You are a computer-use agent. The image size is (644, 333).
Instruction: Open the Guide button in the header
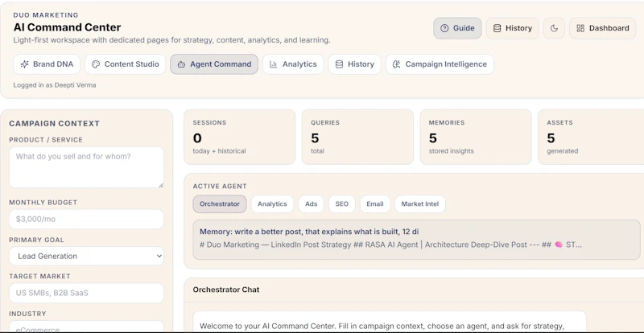click(x=457, y=28)
